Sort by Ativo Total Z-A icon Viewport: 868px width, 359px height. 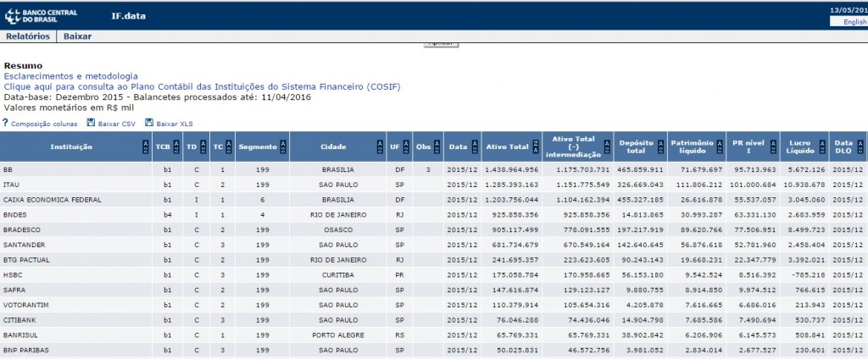click(x=536, y=147)
